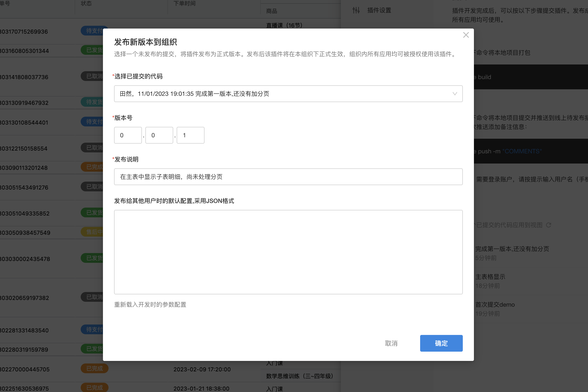Screen dimensions: 588x392
Task: Click the 下单时间 column header
Action: coord(184,3)
